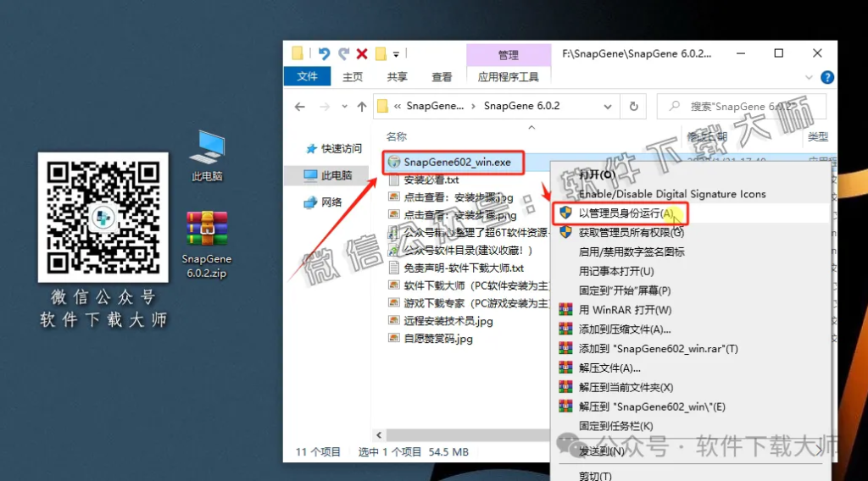Choose 用记事本打开(U)
Viewport: 868px width, 481px height.
point(616,272)
